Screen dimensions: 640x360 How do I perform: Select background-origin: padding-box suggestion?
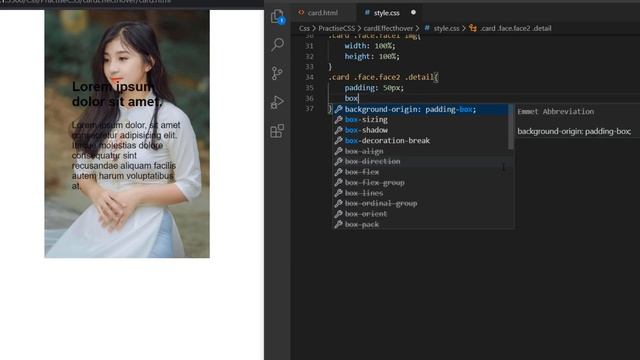point(420,109)
